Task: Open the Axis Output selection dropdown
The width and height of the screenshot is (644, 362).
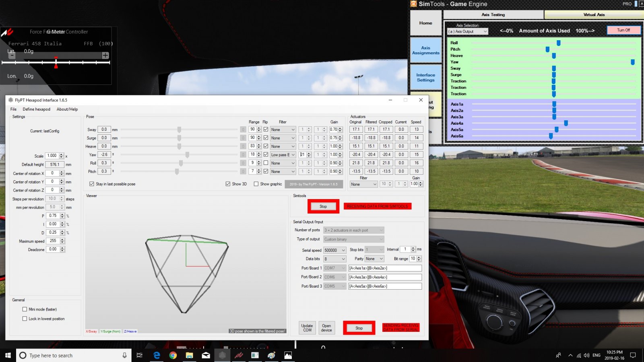Action: (468, 31)
